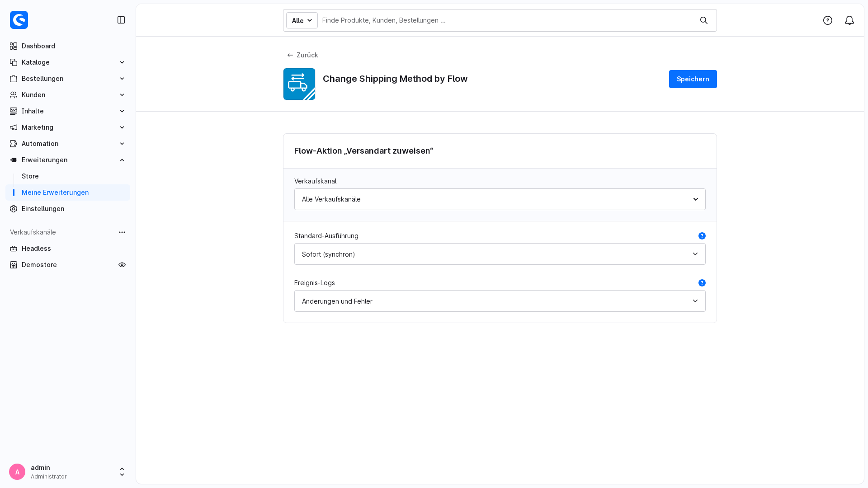The image size is (868, 488).
Task: Open the help question mark icon in the header
Action: (x=828, y=20)
